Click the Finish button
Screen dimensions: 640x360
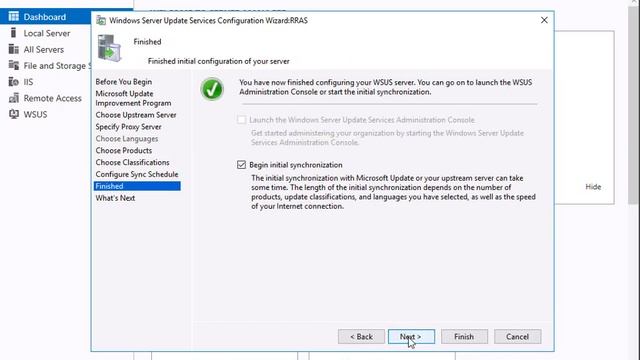click(x=464, y=337)
